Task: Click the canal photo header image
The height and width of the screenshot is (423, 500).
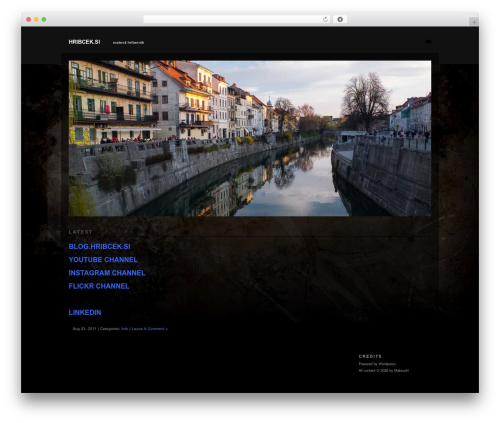Action: [250, 138]
